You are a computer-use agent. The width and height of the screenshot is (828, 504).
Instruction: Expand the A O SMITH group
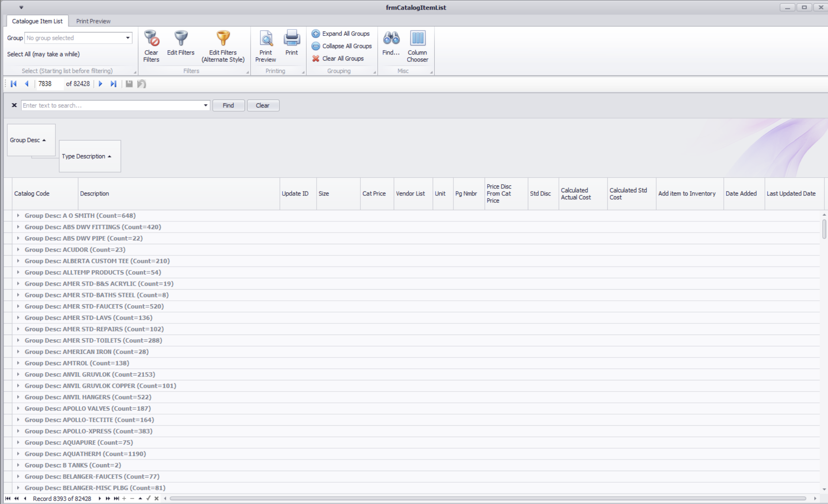coord(18,215)
